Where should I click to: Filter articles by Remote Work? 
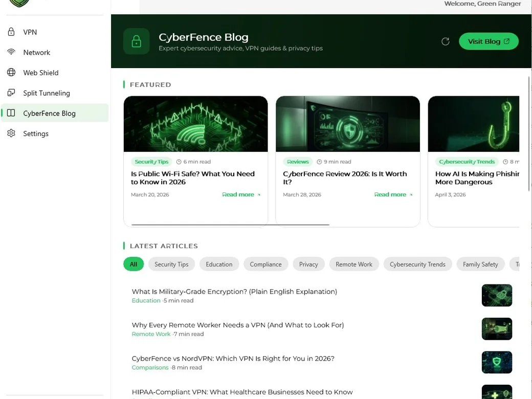tap(354, 264)
